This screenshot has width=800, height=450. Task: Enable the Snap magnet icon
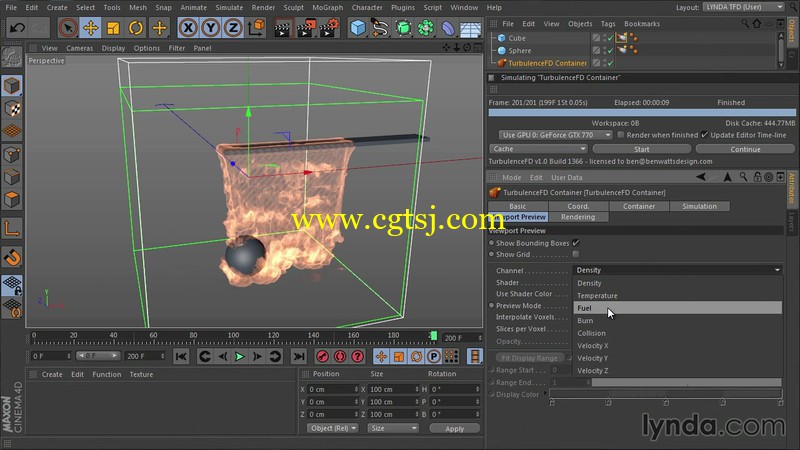(x=12, y=257)
